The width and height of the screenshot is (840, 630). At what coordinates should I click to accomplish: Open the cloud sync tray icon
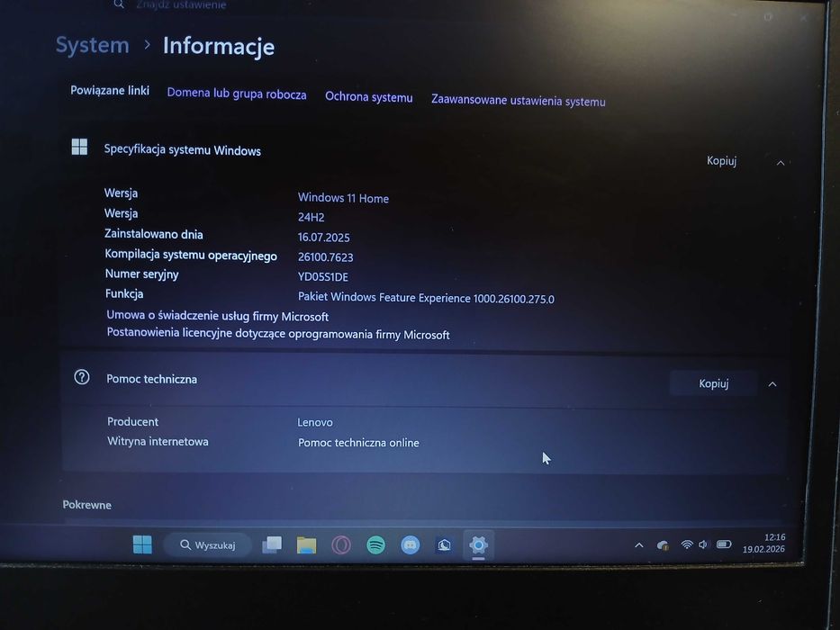[664, 545]
